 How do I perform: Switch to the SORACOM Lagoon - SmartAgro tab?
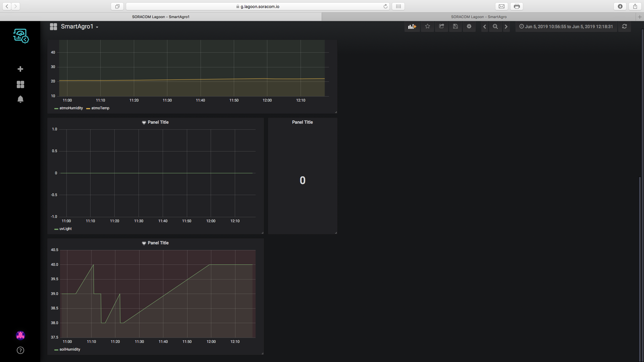(x=479, y=17)
